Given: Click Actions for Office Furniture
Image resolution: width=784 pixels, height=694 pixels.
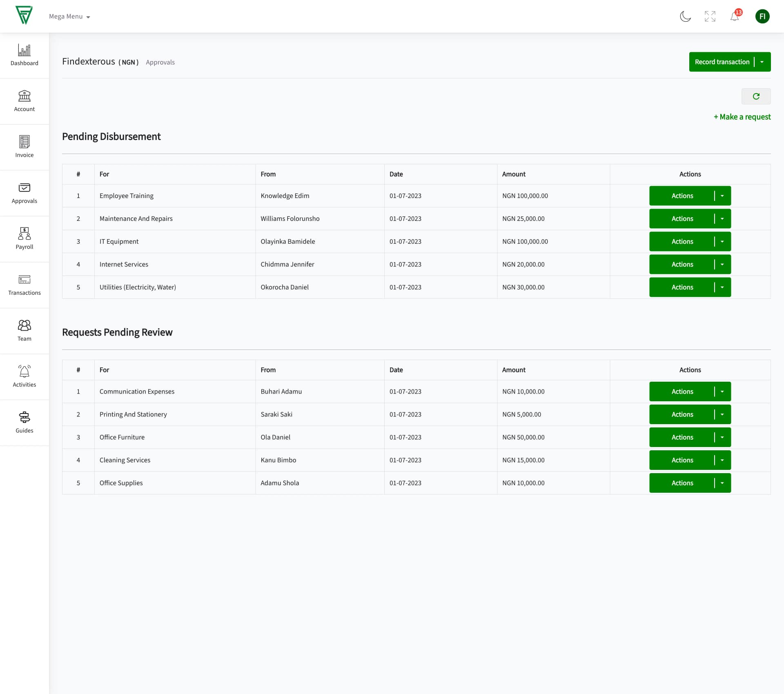Looking at the screenshot, I should [x=682, y=437].
